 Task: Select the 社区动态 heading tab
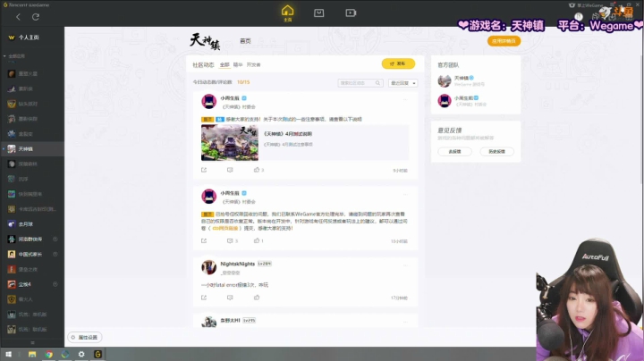[x=203, y=65]
